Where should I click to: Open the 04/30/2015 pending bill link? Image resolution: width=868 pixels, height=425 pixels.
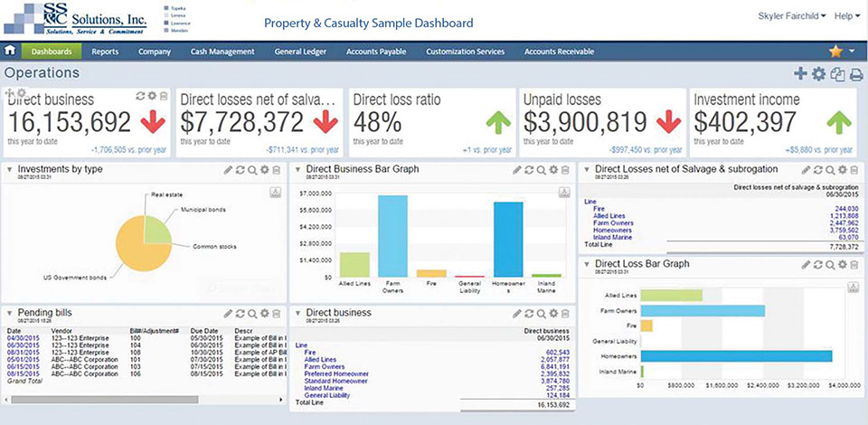(22, 337)
